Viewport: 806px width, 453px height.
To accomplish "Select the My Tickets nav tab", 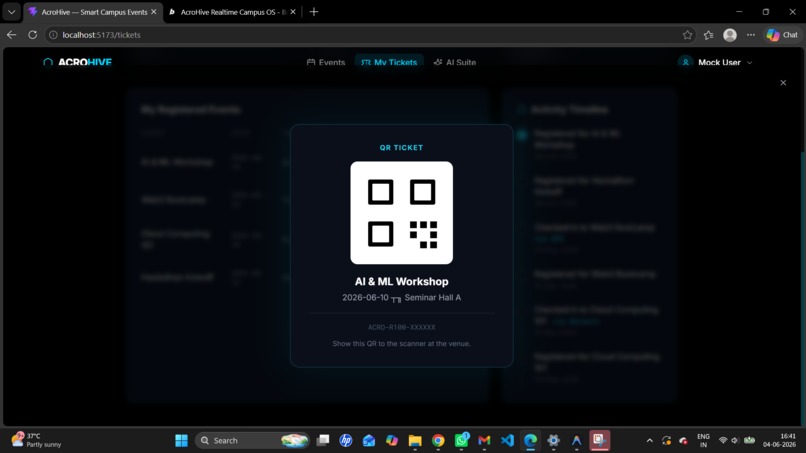I will point(389,62).
